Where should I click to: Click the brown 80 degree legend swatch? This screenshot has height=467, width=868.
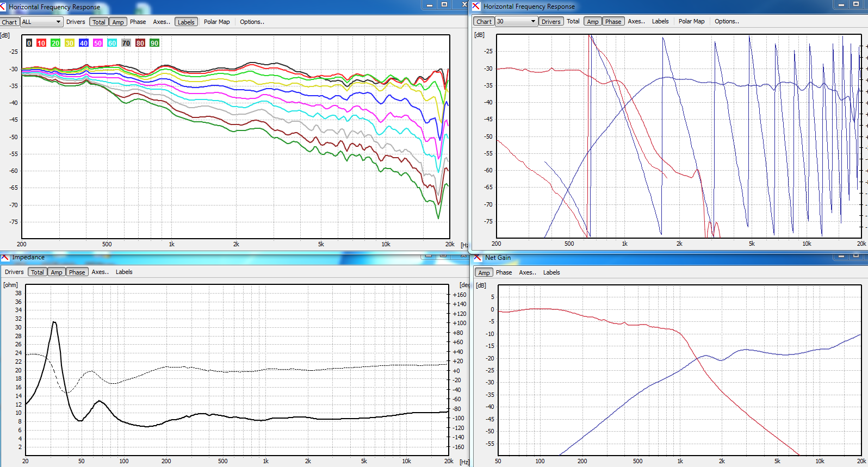pos(140,43)
